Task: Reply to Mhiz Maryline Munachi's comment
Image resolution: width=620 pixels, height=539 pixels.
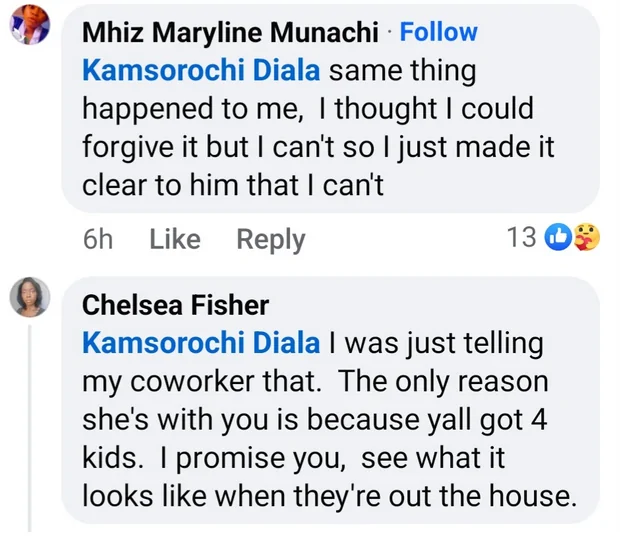Action: pyautogui.click(x=270, y=239)
